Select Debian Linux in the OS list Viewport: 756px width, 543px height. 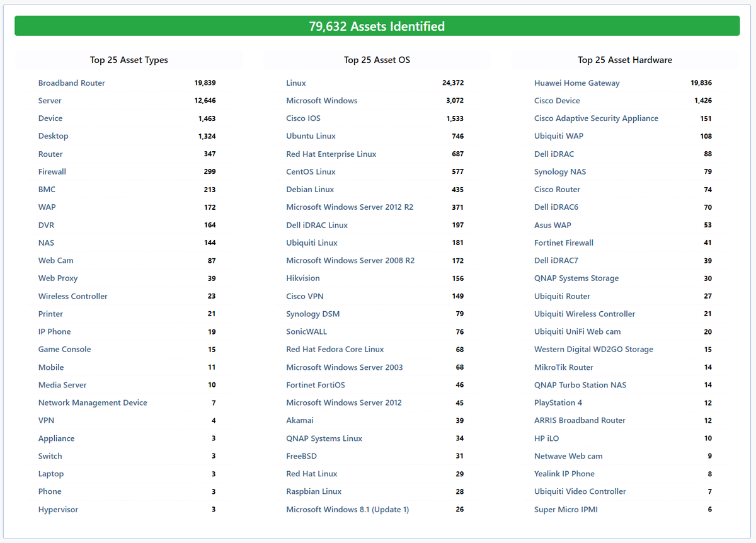point(311,190)
